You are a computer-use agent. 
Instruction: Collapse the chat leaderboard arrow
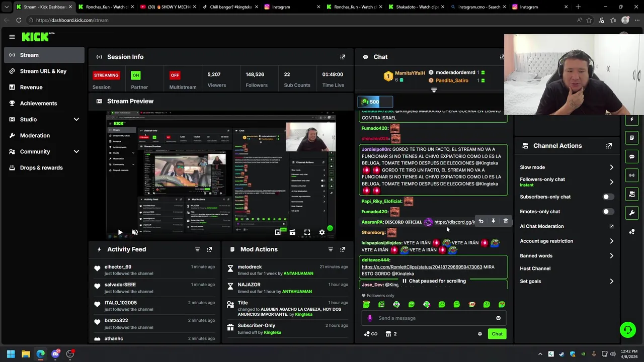434,90
